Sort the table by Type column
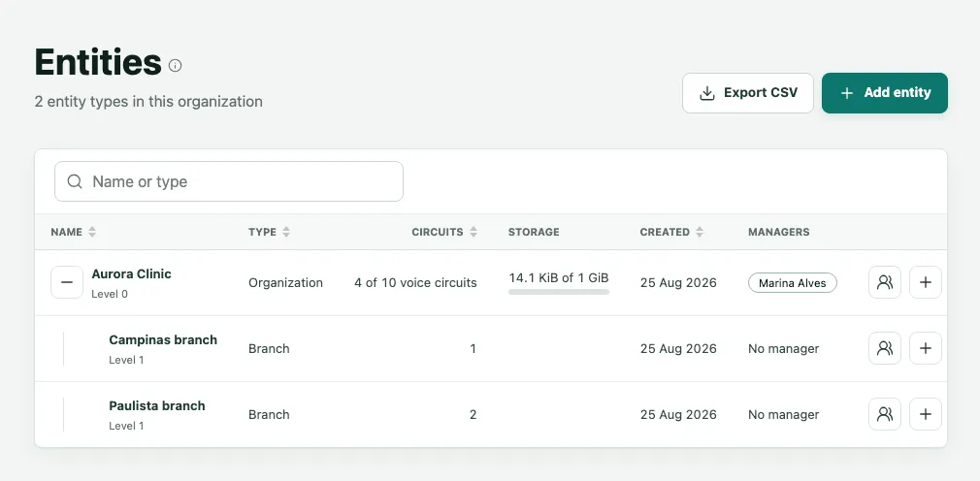This screenshot has height=481, width=980. click(270, 232)
